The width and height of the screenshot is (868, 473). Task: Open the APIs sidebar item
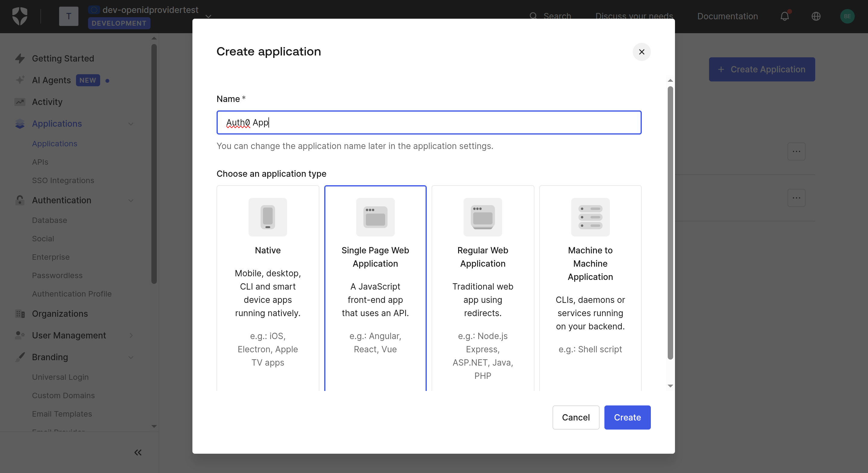point(40,162)
